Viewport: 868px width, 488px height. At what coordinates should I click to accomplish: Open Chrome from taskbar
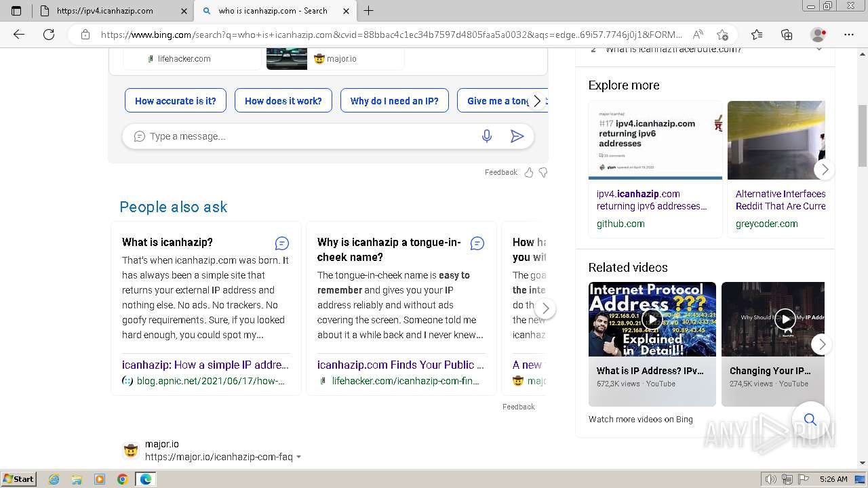[122, 479]
